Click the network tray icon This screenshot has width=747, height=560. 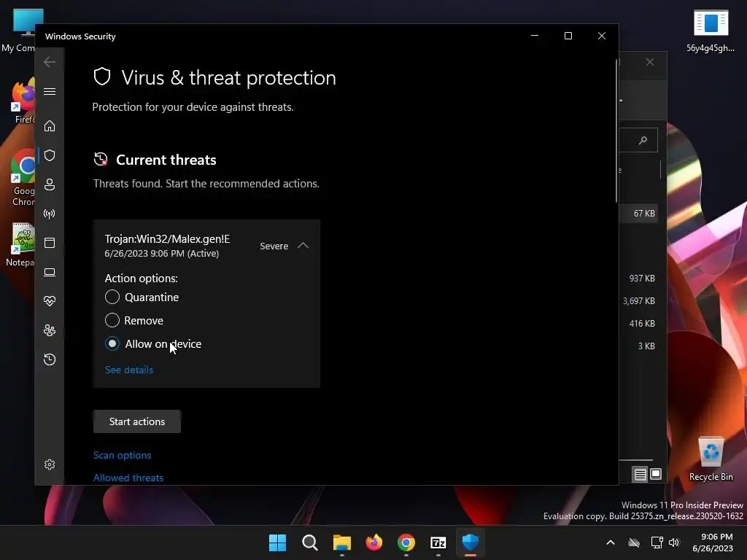[x=657, y=542]
